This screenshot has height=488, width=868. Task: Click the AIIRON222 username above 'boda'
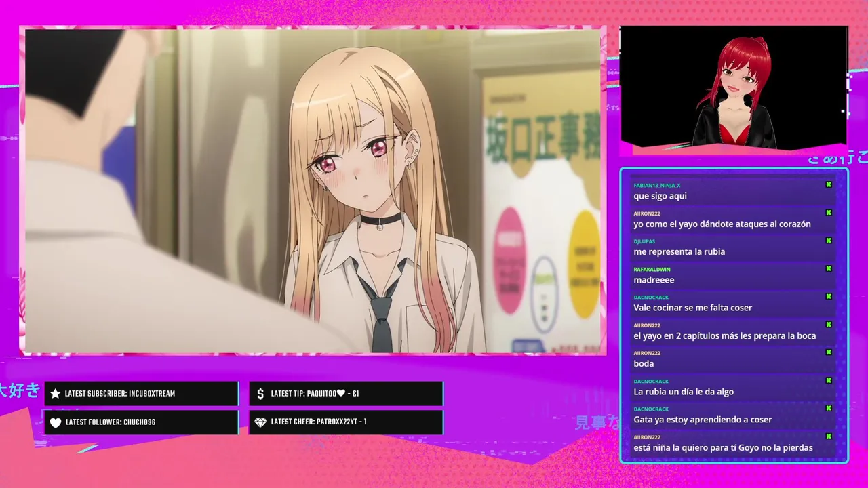click(647, 353)
